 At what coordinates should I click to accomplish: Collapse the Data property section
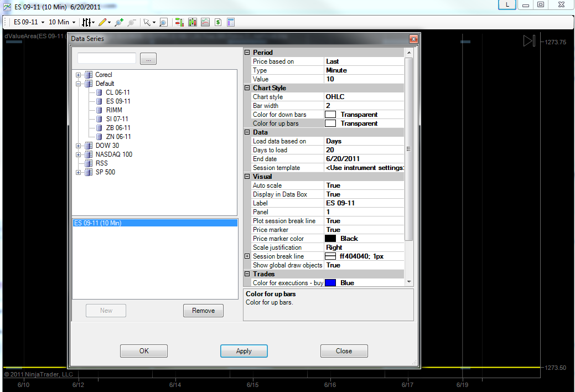click(x=247, y=132)
